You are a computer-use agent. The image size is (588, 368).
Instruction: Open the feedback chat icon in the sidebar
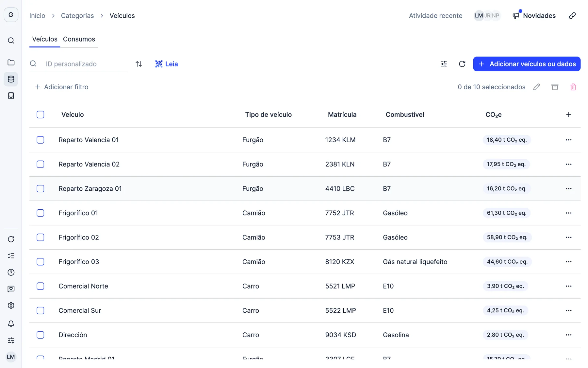tap(11, 289)
